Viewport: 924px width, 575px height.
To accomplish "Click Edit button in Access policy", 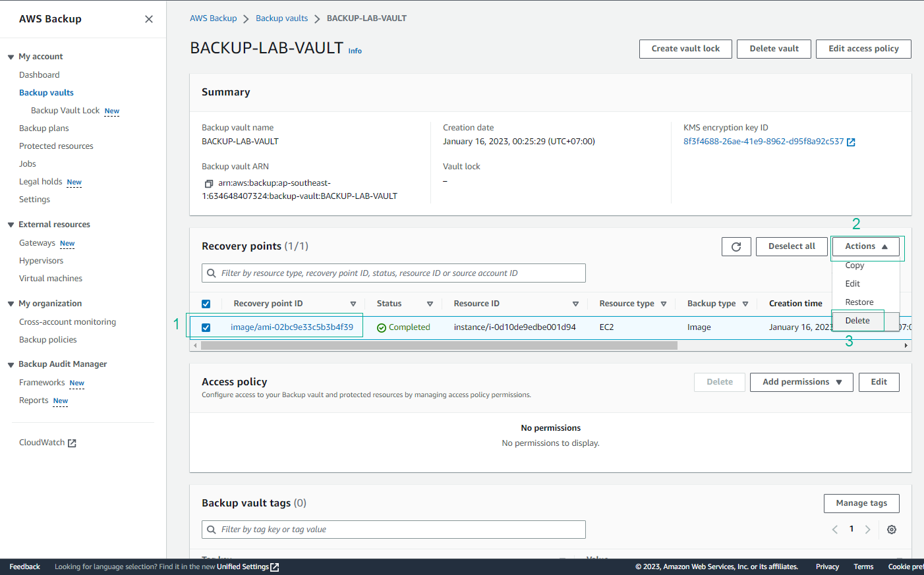I will click(879, 382).
